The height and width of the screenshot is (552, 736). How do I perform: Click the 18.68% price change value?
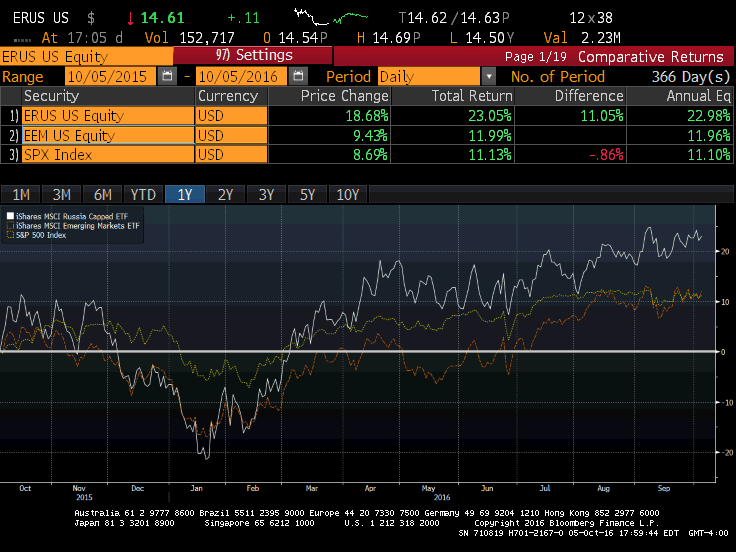(x=367, y=115)
